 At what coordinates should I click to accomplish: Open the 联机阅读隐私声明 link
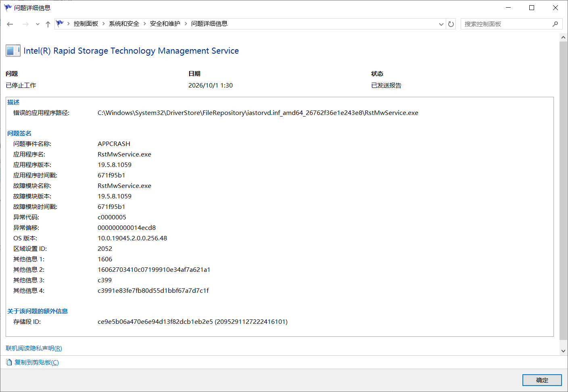coord(34,348)
